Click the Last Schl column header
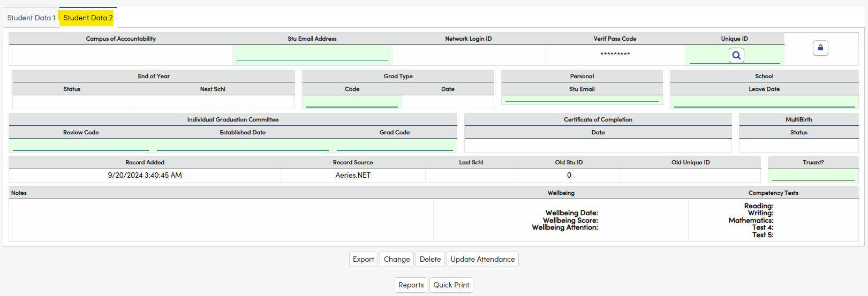 coord(471,162)
